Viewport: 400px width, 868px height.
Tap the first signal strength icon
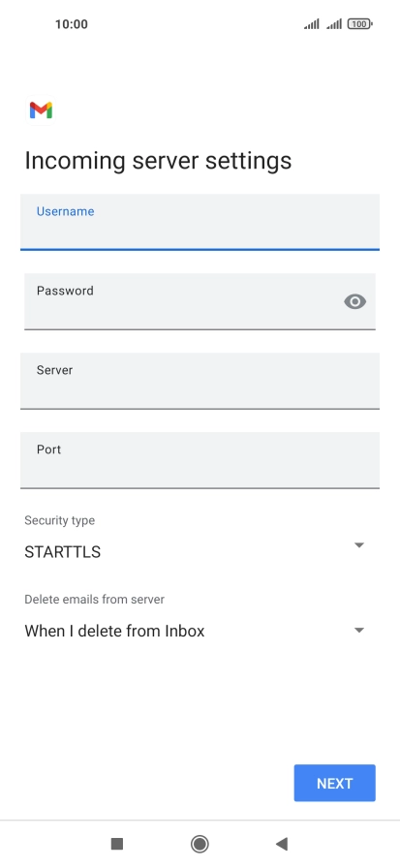pos(312,24)
